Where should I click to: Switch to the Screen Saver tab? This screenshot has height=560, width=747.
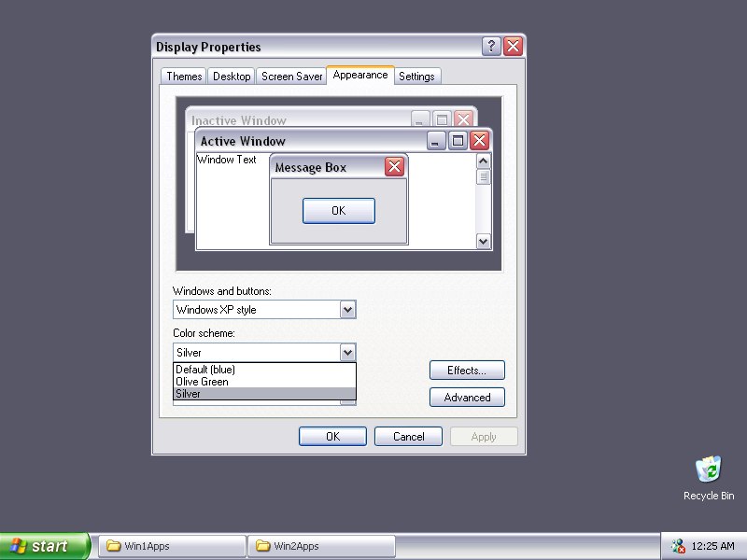[x=290, y=76]
